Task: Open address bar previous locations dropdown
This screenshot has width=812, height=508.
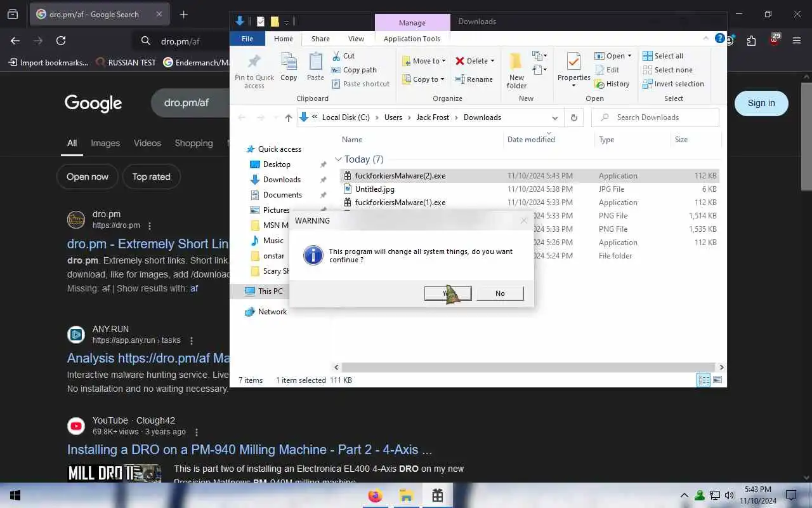Action: click(555, 117)
